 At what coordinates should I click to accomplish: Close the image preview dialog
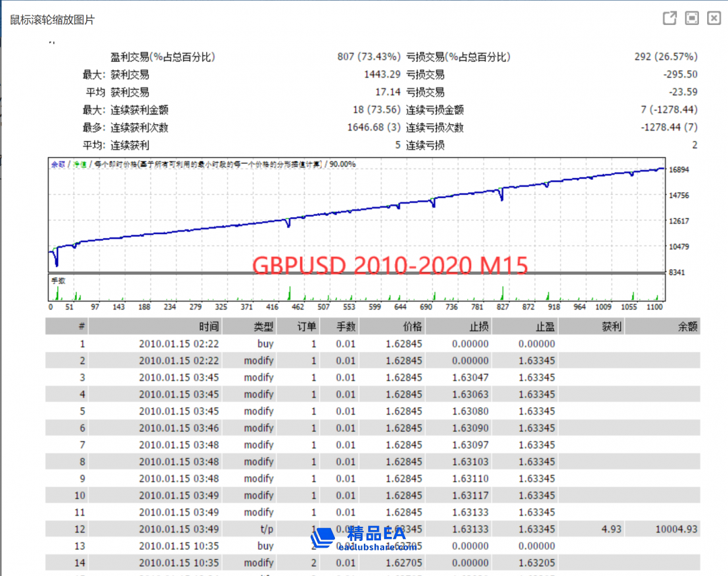(714, 18)
